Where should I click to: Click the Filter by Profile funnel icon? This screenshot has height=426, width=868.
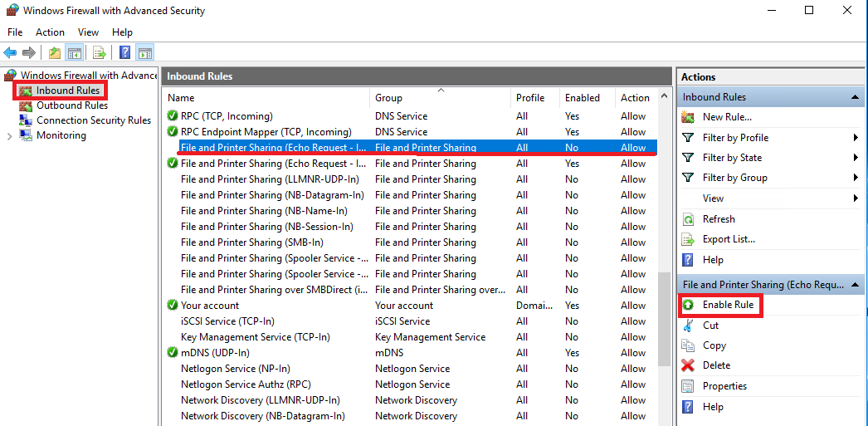click(x=688, y=137)
